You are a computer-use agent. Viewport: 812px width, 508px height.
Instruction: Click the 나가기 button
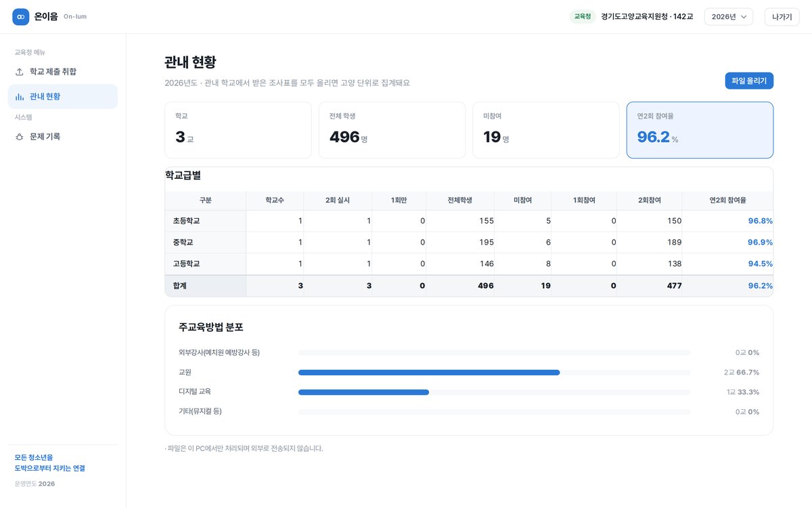(782, 17)
